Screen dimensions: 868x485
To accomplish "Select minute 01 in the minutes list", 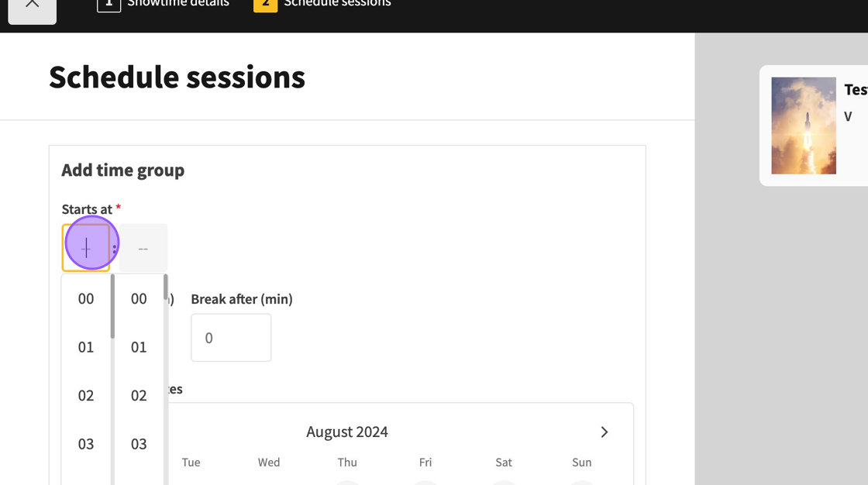I will 139,347.
